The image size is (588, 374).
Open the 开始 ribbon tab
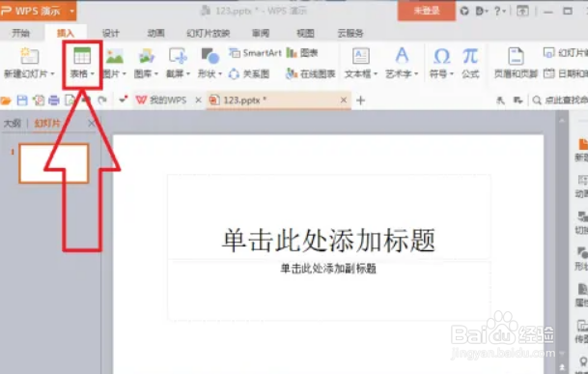(20, 34)
